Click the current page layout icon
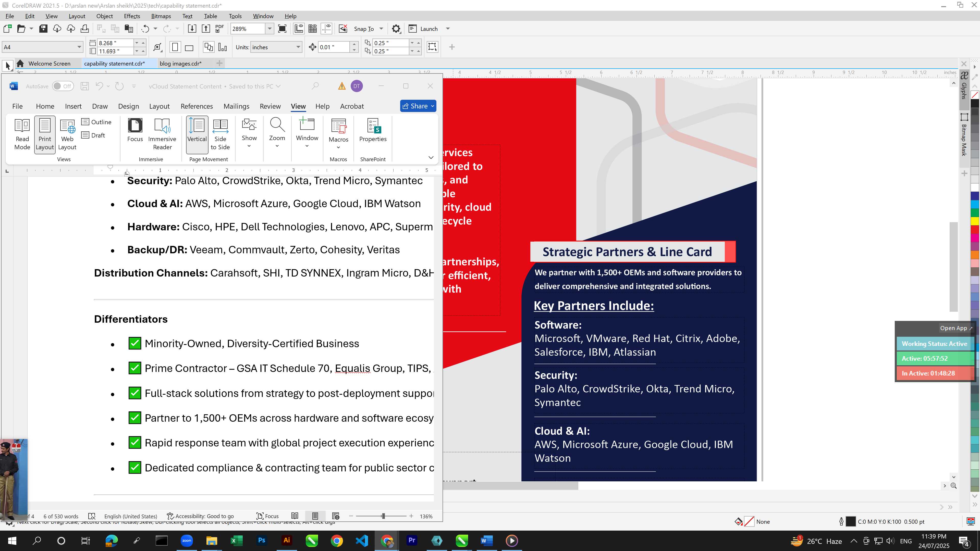980x551 pixels. click(x=209, y=47)
